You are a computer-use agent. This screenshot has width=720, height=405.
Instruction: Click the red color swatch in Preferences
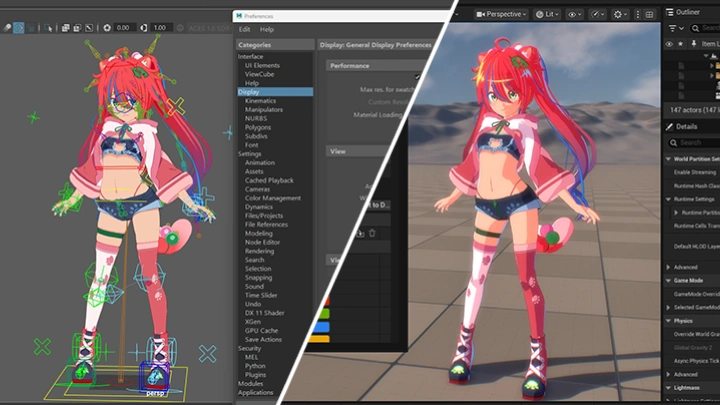pos(326,301)
